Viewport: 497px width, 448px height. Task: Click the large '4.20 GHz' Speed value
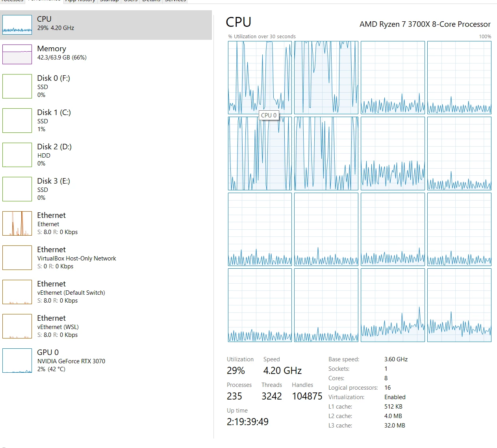[282, 371]
